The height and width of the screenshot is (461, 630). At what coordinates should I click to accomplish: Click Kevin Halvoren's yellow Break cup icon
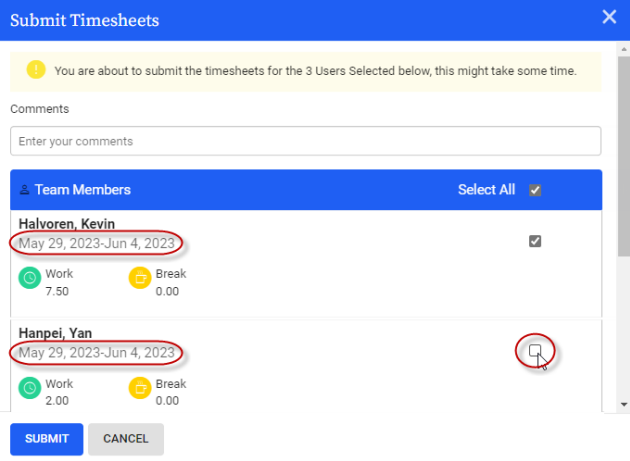point(140,278)
